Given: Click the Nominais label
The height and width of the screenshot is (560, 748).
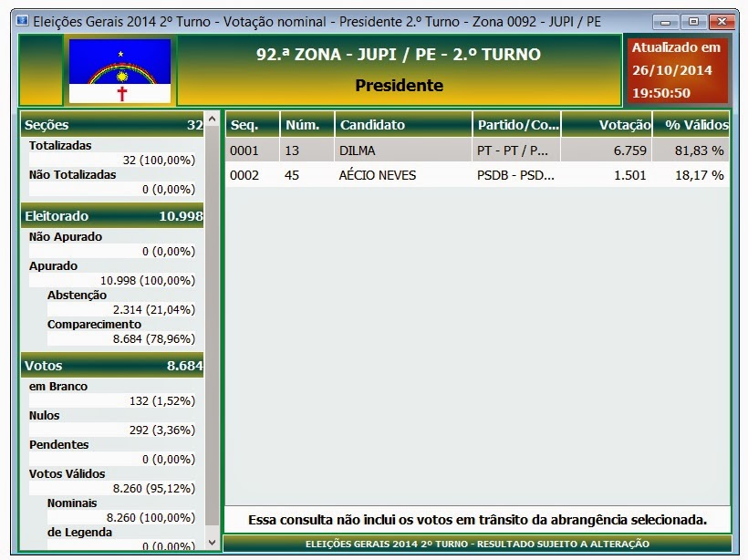Looking at the screenshot, I should (x=72, y=503).
